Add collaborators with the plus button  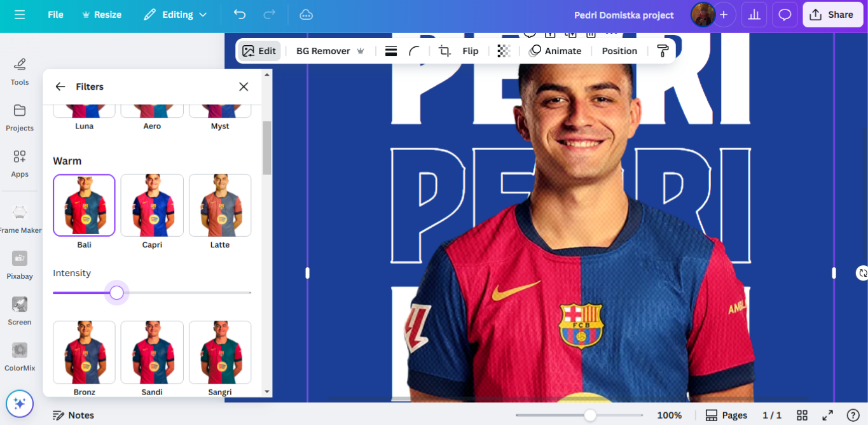[x=724, y=15]
